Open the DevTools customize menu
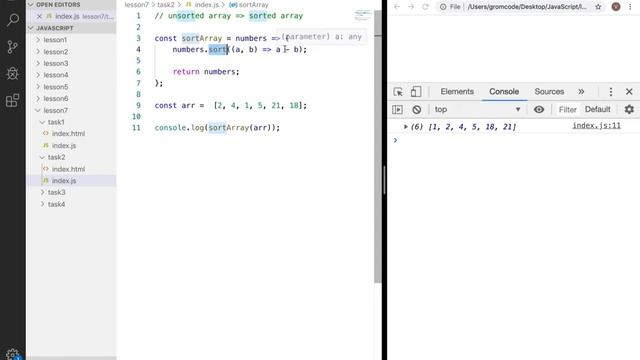Image resolution: width=640 pixels, height=360 pixels. coord(611,91)
